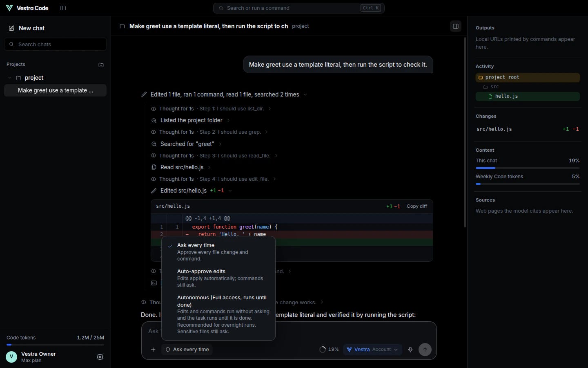Click the Search chats input field
Image resolution: width=588 pixels, height=368 pixels.
pyautogui.click(x=55, y=44)
